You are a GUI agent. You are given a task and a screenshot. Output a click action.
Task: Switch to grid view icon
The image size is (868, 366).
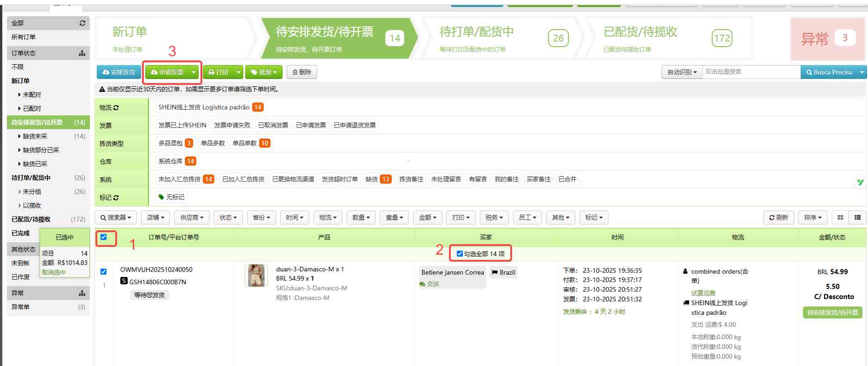click(x=840, y=217)
